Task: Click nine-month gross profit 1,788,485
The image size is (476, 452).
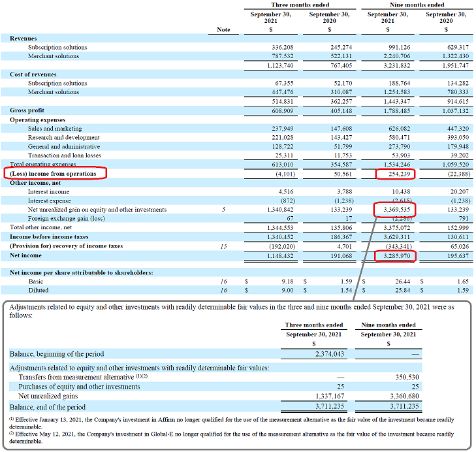Action: (396, 111)
